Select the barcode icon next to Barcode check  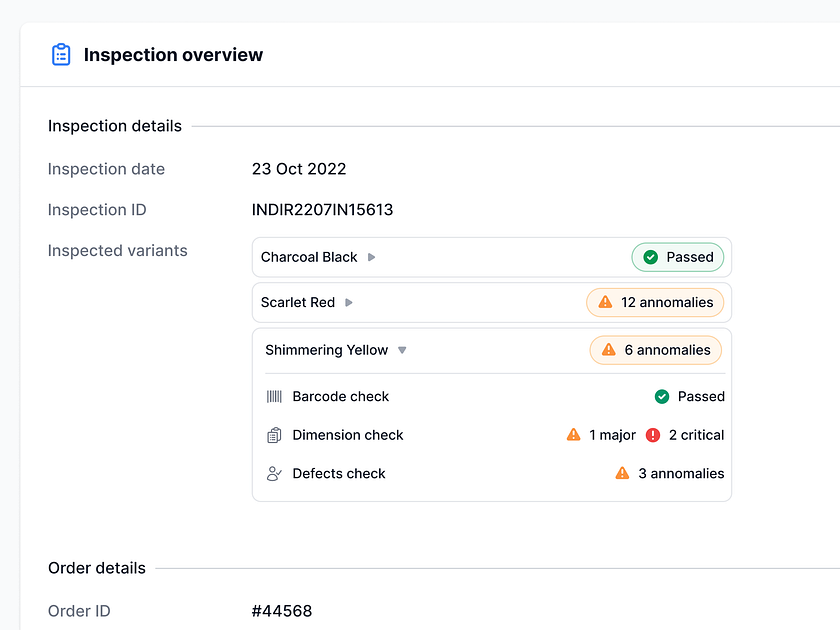tap(275, 396)
